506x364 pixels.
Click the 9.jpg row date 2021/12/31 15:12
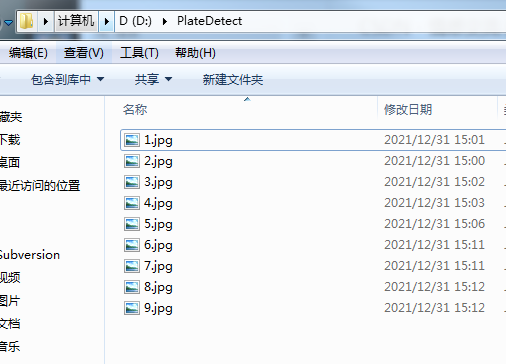click(434, 308)
